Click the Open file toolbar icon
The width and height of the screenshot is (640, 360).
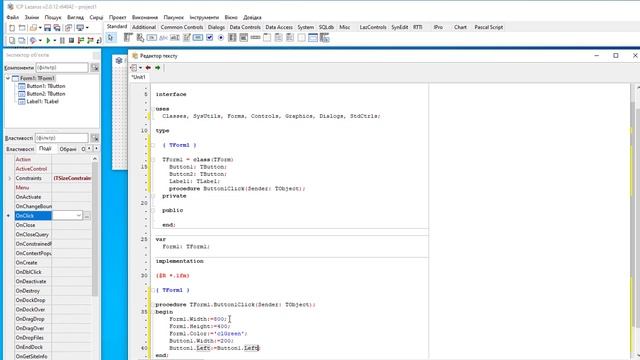click(33, 28)
